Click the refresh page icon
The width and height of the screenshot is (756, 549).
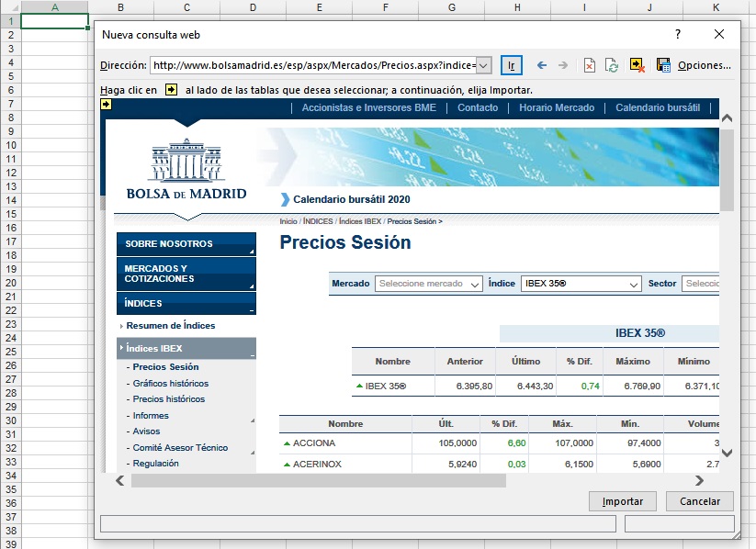tap(612, 65)
